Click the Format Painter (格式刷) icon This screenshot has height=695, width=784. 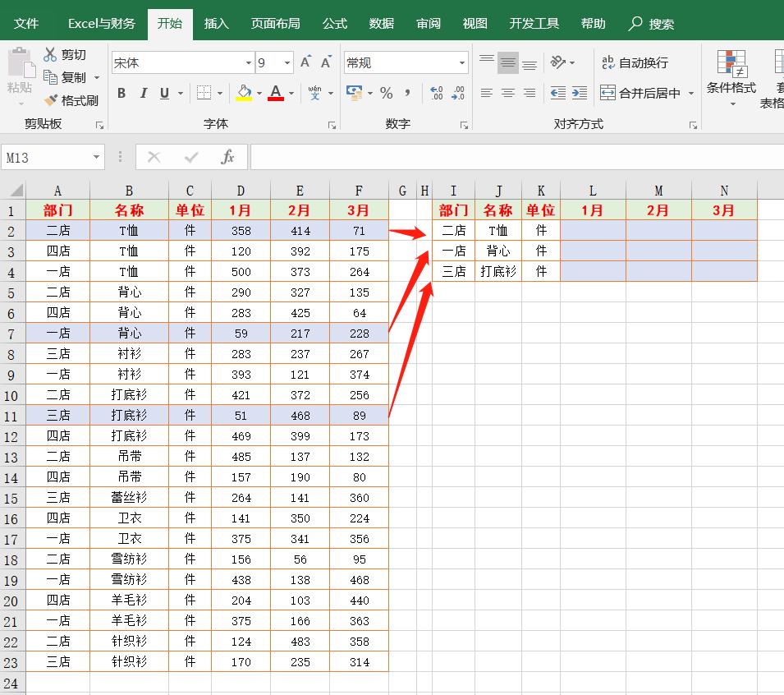(51, 100)
